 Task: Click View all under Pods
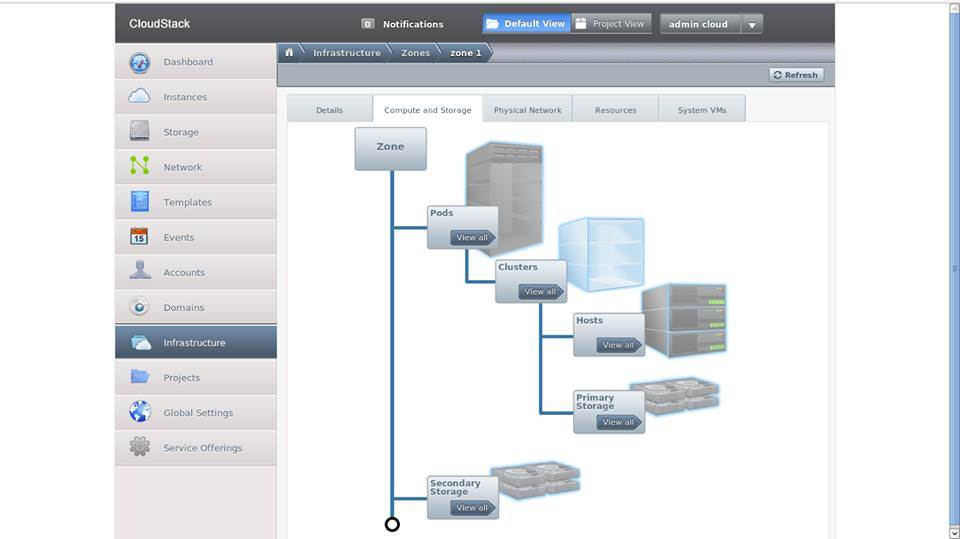click(x=471, y=238)
